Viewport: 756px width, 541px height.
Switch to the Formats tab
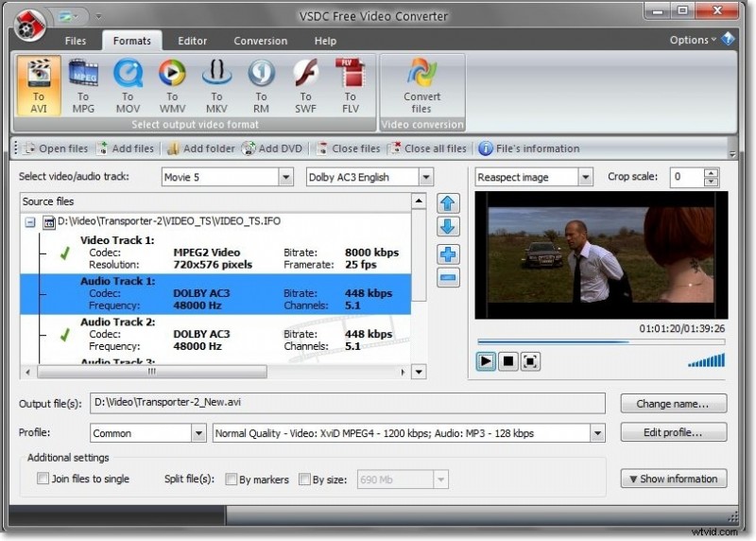(132, 41)
